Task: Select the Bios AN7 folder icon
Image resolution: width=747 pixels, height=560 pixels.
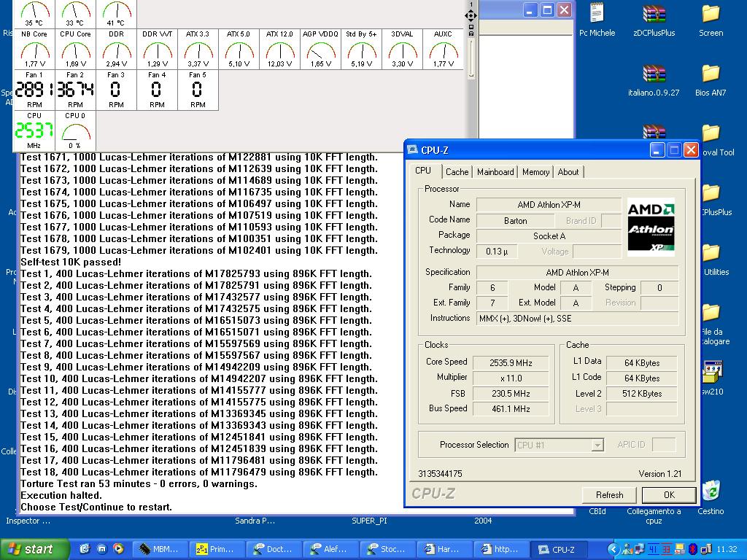Action: point(711,74)
